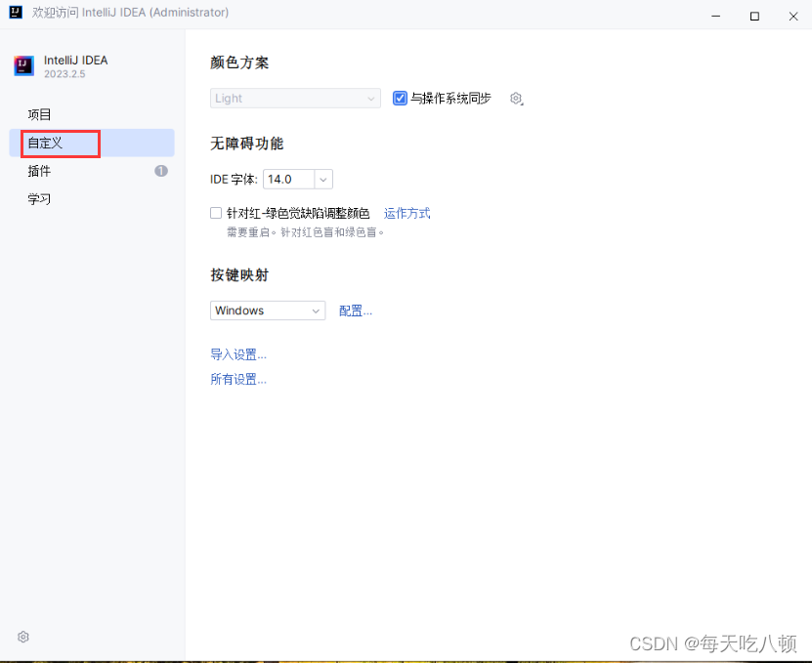Minimize the IntelliJ IDEA welcome window
This screenshot has height=663, width=812.
pyautogui.click(x=715, y=16)
